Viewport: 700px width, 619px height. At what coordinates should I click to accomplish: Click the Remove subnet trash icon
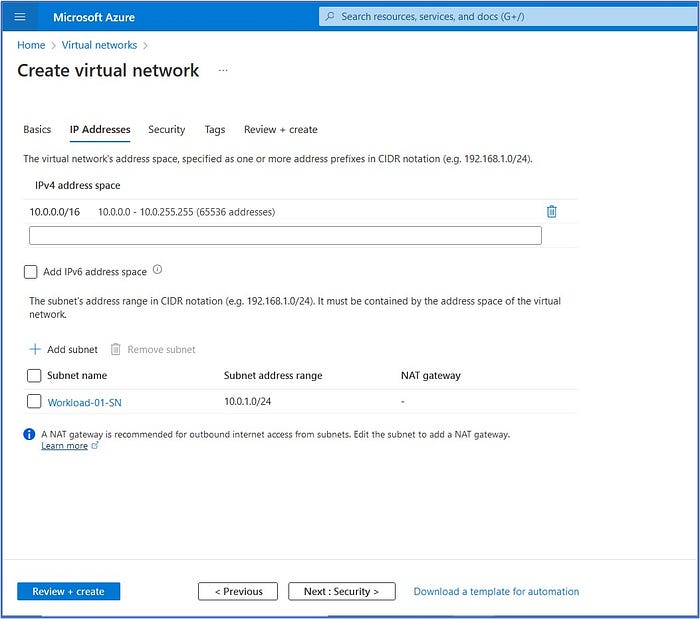click(116, 349)
